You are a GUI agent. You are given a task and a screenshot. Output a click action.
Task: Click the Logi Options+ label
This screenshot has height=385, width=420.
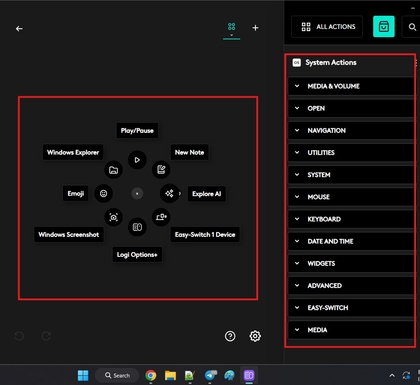(137, 255)
